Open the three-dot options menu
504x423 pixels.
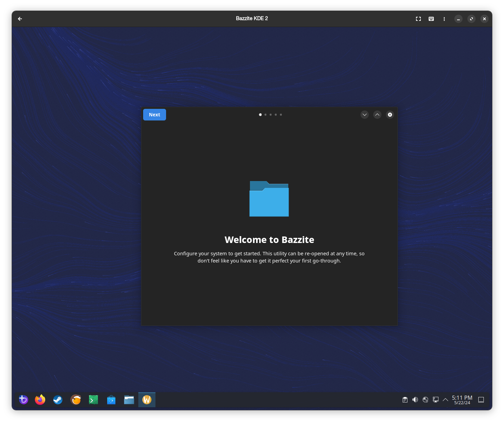pos(444,19)
